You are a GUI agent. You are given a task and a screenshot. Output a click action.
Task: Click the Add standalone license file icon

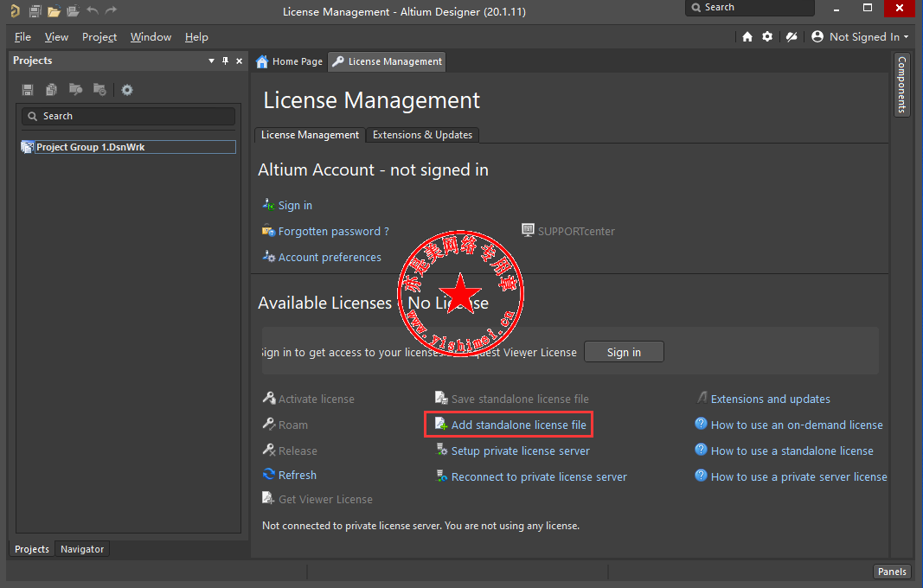[441, 424]
